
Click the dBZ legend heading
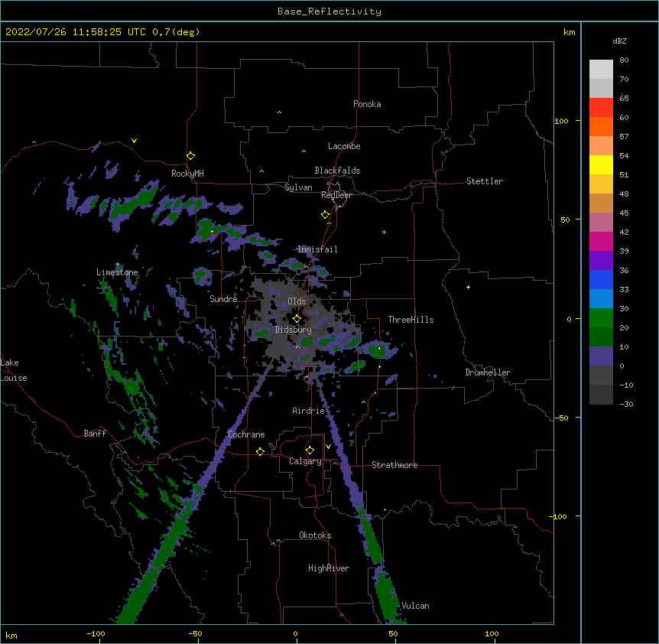tap(619, 41)
